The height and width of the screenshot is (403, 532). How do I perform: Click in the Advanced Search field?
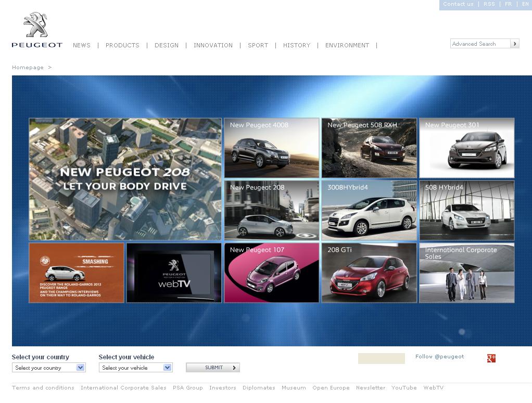pos(480,44)
